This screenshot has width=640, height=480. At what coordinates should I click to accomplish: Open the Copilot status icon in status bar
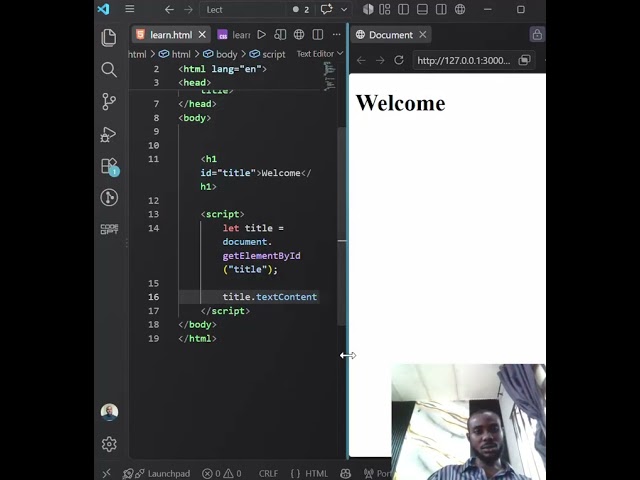point(345,473)
